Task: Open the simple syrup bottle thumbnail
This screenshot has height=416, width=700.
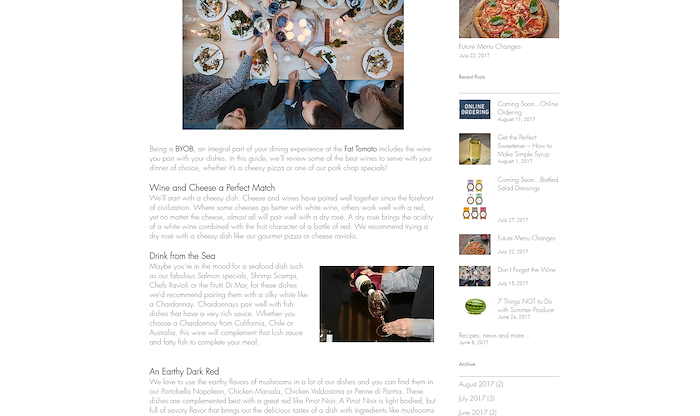Action: (x=475, y=149)
